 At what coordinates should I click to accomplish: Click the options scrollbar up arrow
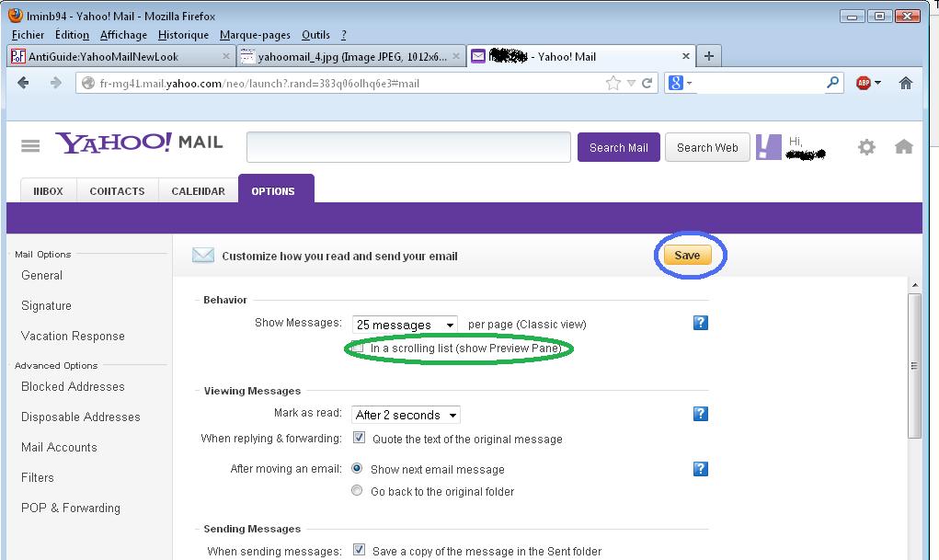(914, 285)
